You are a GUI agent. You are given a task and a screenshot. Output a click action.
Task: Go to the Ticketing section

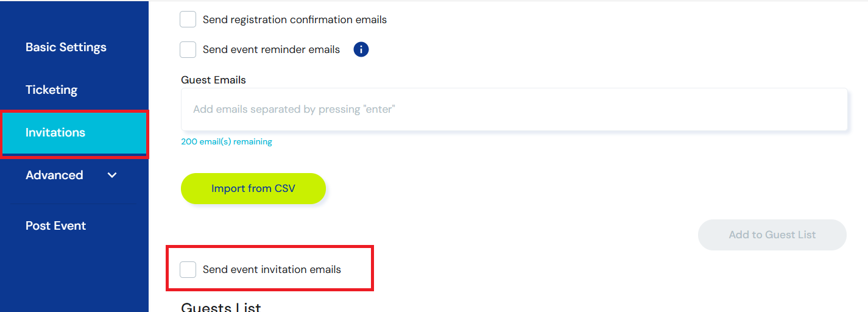pos(51,90)
